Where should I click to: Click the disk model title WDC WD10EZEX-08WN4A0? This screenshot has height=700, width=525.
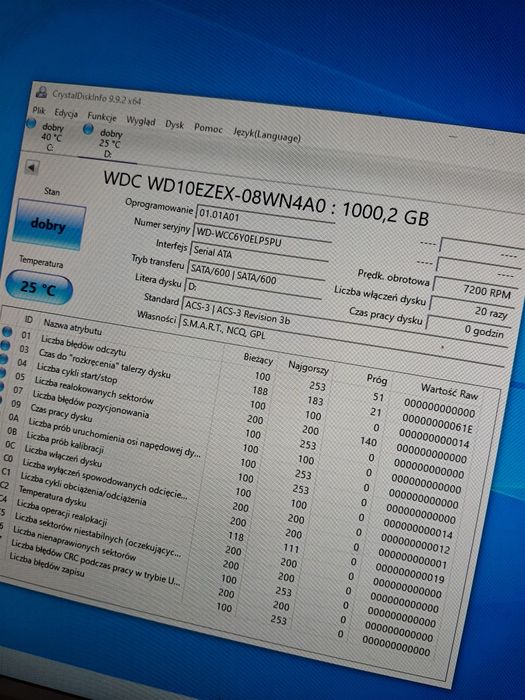point(214,195)
